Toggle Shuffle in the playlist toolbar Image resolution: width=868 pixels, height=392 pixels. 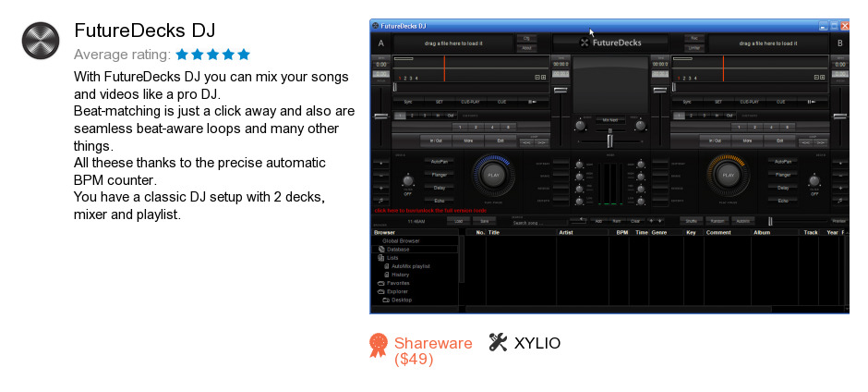(691, 221)
